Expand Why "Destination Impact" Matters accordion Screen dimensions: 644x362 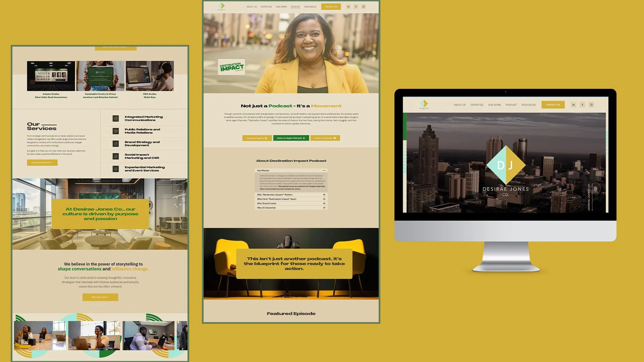(324, 195)
